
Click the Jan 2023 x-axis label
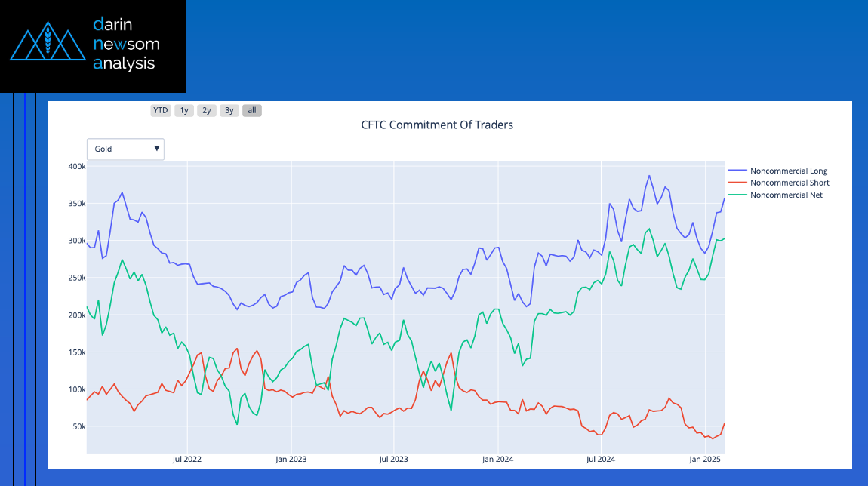point(291,459)
